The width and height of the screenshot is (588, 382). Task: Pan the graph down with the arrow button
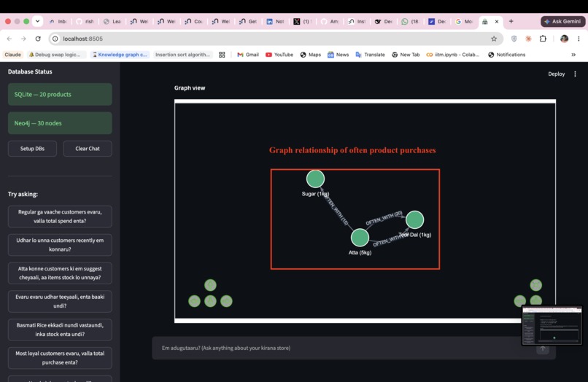click(210, 301)
